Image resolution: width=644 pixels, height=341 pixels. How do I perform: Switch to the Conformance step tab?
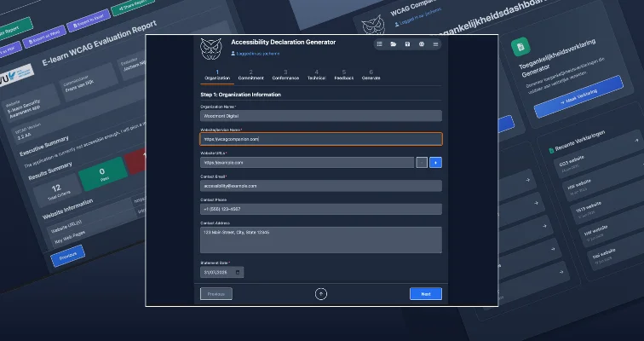coord(285,75)
